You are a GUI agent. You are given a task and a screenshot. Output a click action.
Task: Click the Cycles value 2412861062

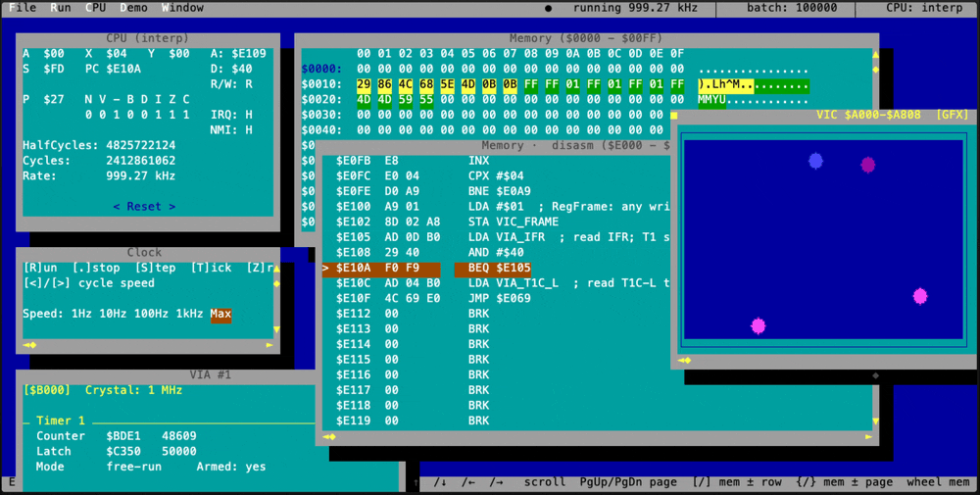point(140,161)
